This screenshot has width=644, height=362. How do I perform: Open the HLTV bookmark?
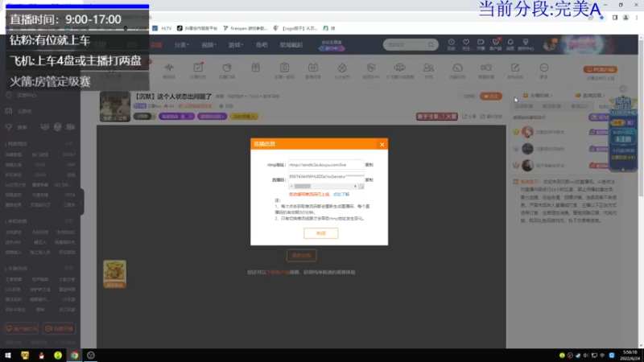(163, 28)
